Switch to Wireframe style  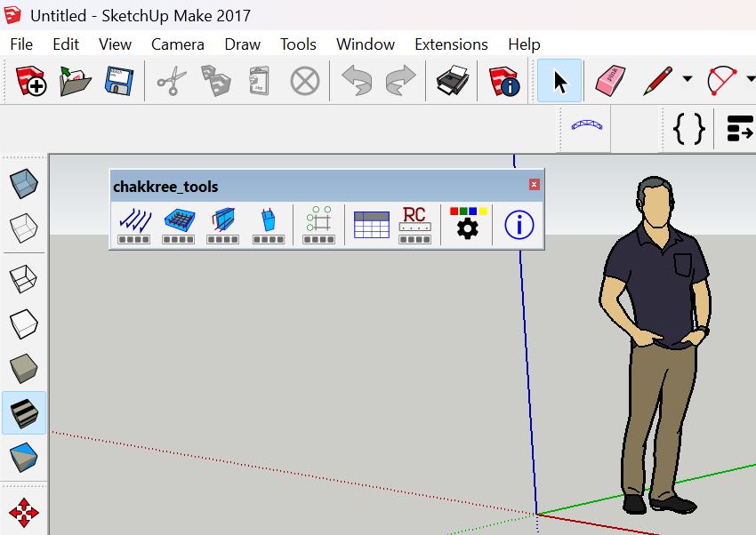[24, 278]
